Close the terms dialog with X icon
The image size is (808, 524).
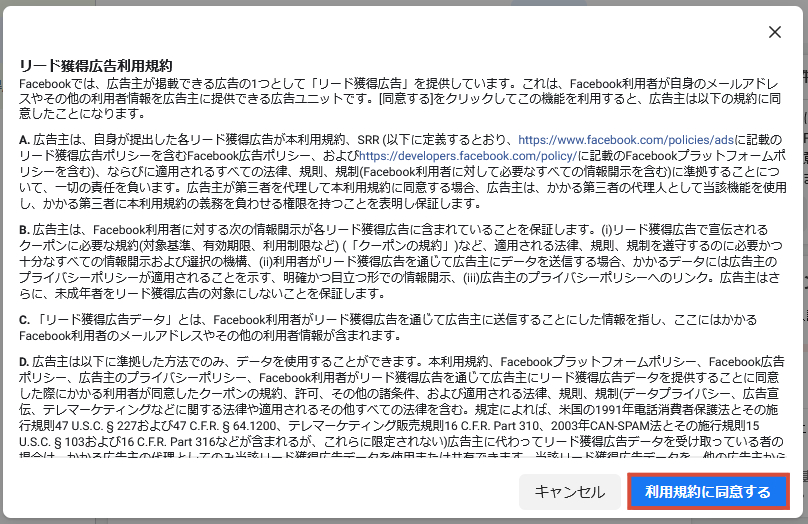pyautogui.click(x=775, y=32)
